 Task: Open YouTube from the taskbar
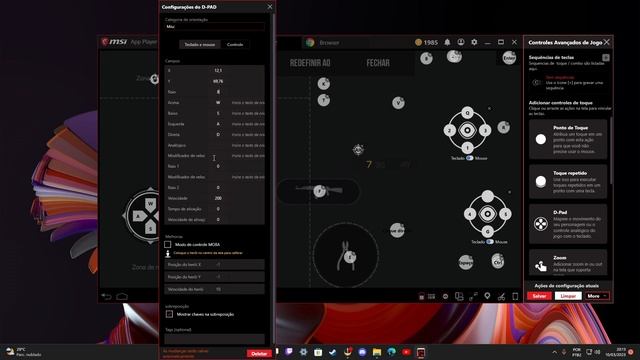(x=406, y=352)
